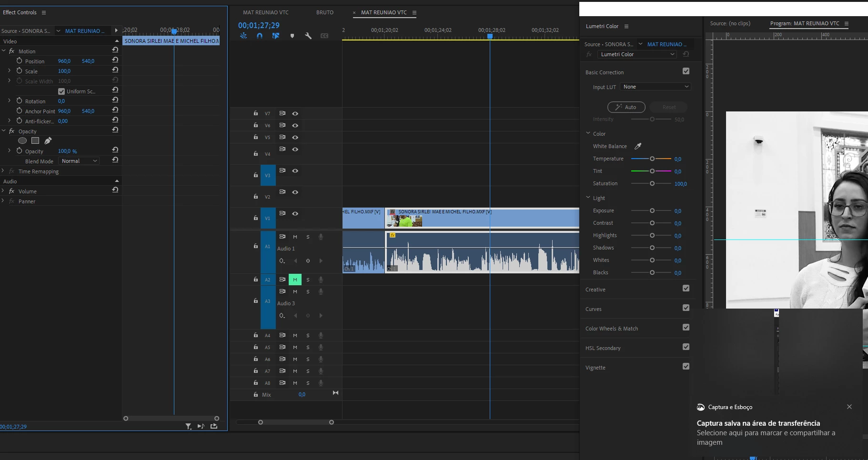Click Export Frame icon in Effect Controls
The height and width of the screenshot is (460, 868).
pyautogui.click(x=214, y=426)
